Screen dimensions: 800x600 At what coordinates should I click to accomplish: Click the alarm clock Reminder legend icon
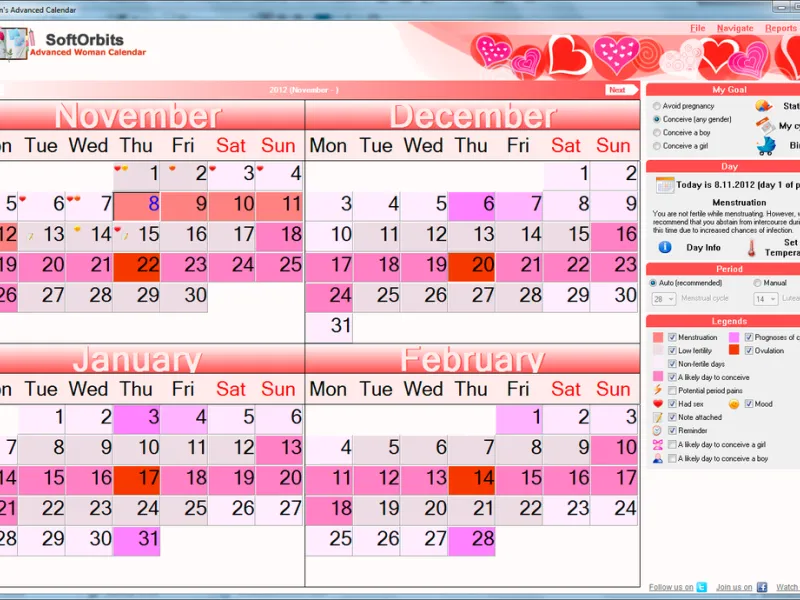pyautogui.click(x=658, y=431)
